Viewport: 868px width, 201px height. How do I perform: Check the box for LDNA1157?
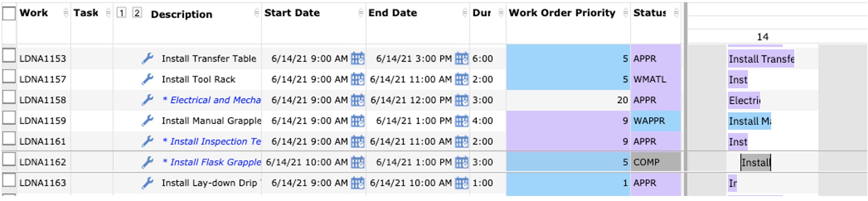(9, 77)
